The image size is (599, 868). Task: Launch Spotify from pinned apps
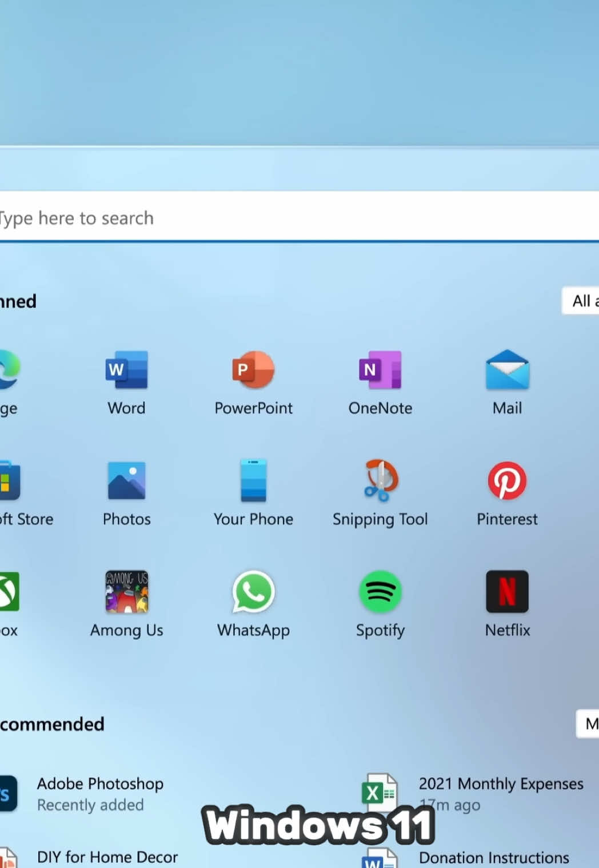(x=380, y=592)
